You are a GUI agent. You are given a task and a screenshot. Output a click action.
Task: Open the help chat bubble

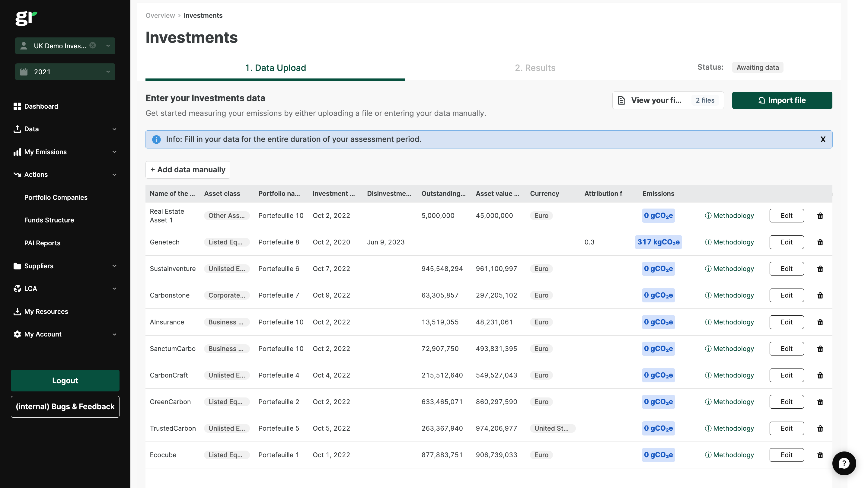tap(844, 463)
